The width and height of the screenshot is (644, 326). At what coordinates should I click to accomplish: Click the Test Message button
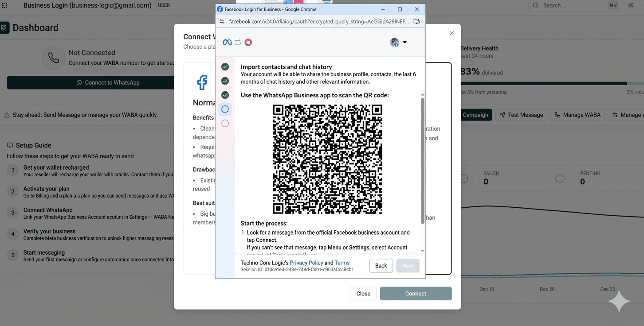pos(521,115)
